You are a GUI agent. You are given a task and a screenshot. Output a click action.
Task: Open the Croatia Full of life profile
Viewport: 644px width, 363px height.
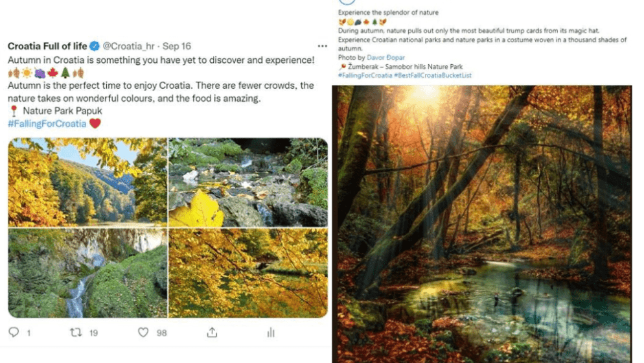click(x=47, y=46)
